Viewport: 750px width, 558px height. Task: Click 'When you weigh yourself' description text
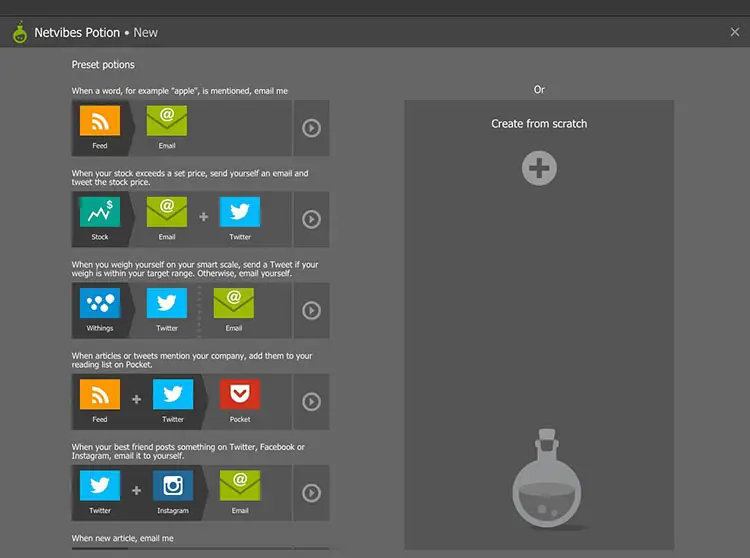[195, 269]
